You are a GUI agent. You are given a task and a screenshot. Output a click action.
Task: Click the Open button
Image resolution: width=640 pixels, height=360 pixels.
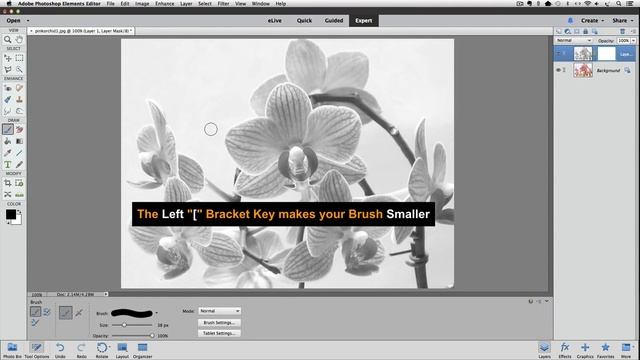point(13,20)
